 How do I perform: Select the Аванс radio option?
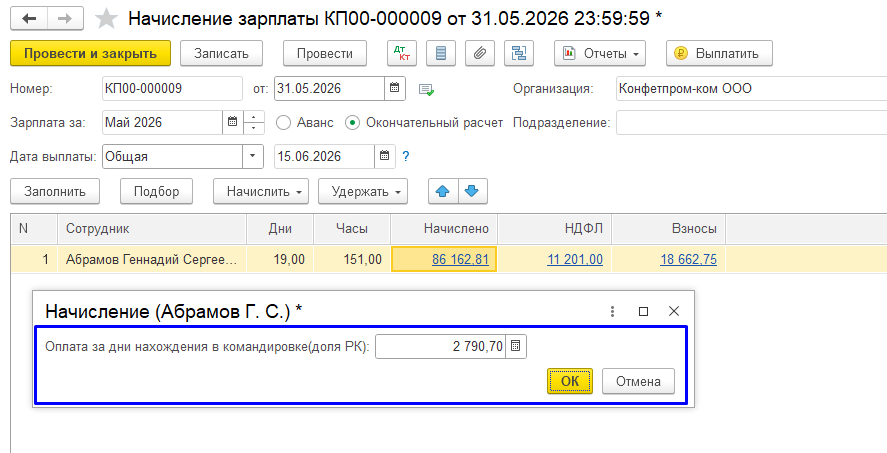click(305, 123)
